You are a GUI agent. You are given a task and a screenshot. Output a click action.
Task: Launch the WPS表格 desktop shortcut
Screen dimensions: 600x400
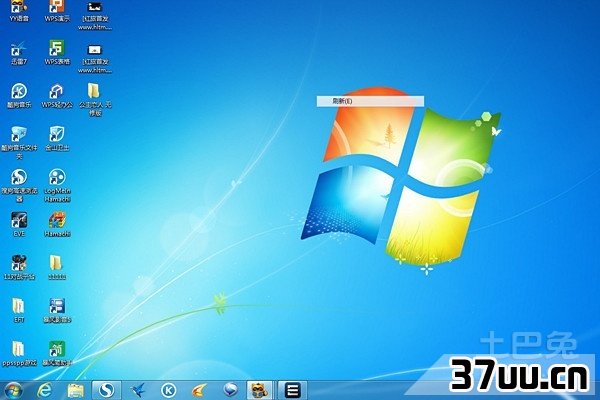pyautogui.click(x=57, y=53)
